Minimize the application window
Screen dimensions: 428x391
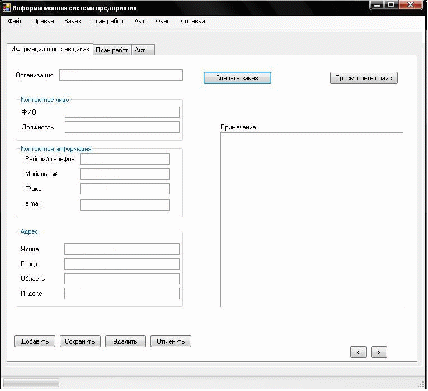(377, 5)
